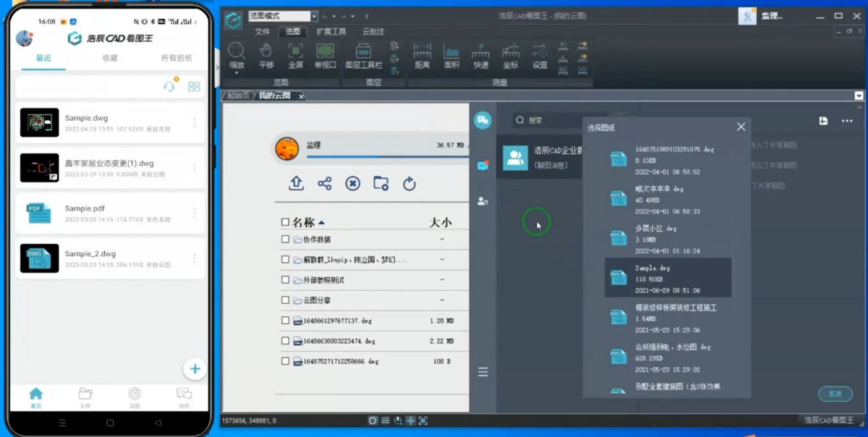Click the refresh icon in cloud drawings
The width and height of the screenshot is (868, 437).
[409, 184]
